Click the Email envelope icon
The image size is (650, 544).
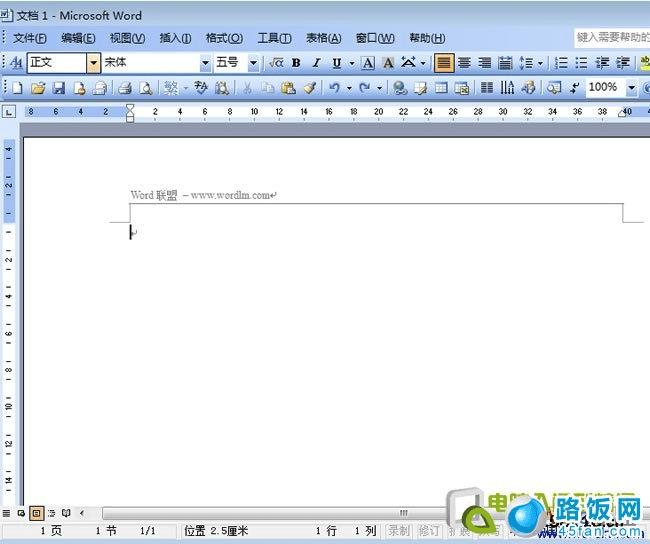click(100, 88)
